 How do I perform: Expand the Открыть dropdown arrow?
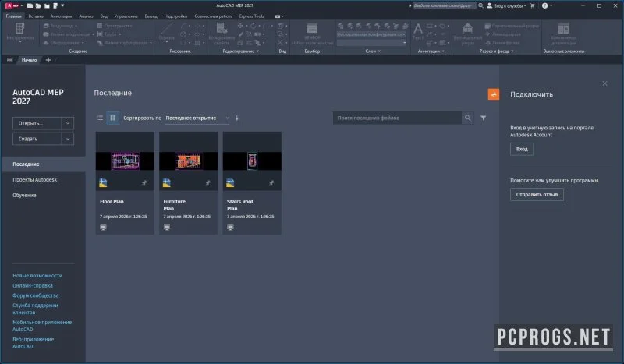68,123
